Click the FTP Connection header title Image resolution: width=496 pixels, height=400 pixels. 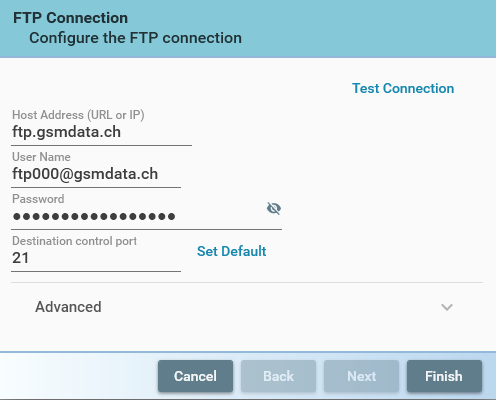(70, 18)
